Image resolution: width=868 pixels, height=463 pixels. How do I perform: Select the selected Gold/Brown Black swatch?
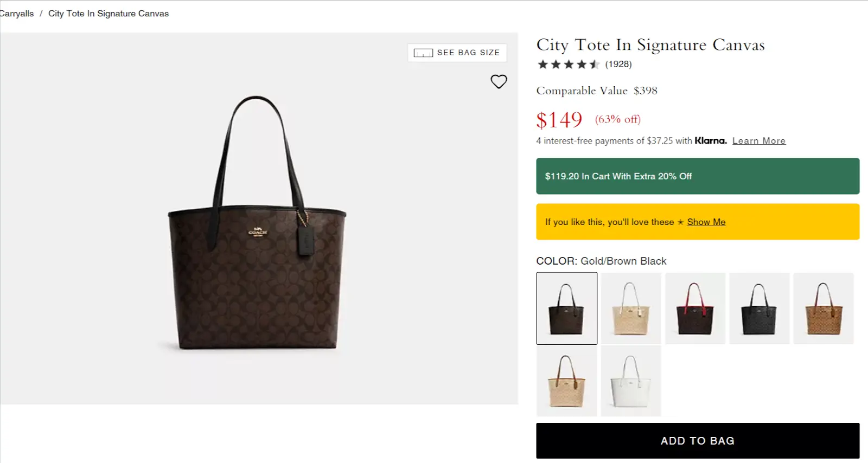point(566,308)
